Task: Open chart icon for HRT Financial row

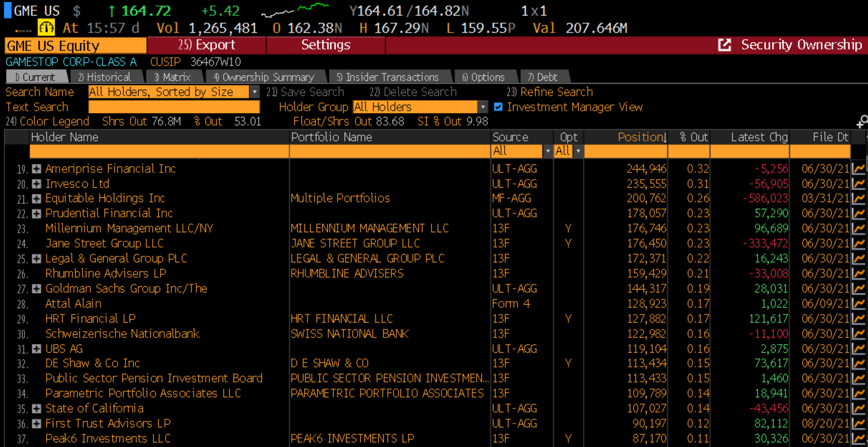Action: click(x=859, y=318)
